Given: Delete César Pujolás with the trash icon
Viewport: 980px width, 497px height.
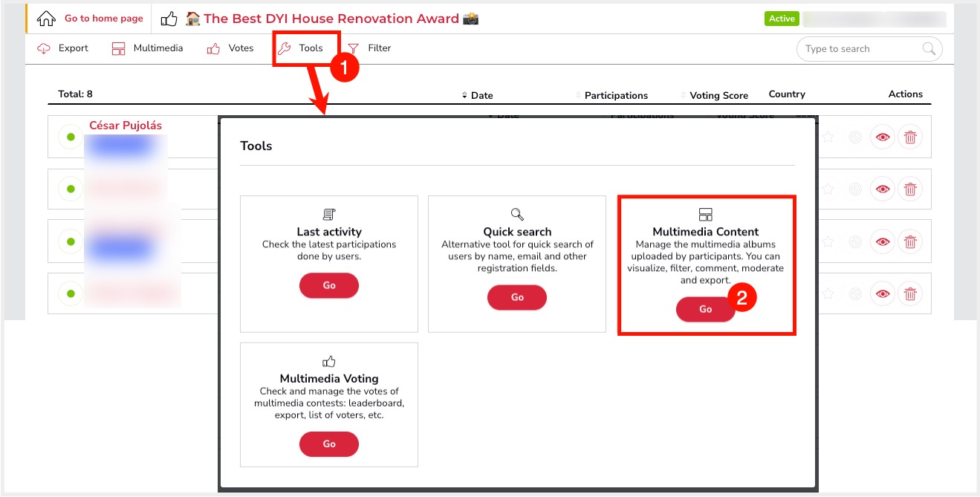Looking at the screenshot, I should coord(910,137).
